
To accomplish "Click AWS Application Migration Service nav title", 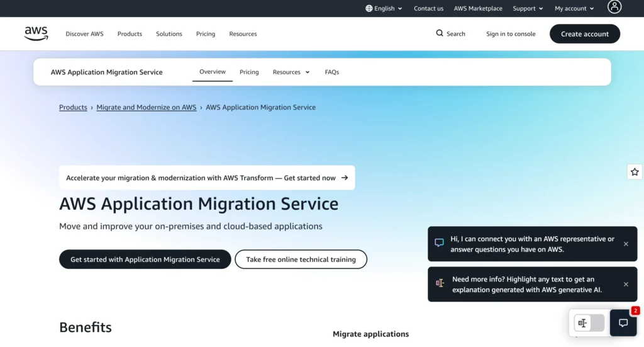I will (x=106, y=72).
